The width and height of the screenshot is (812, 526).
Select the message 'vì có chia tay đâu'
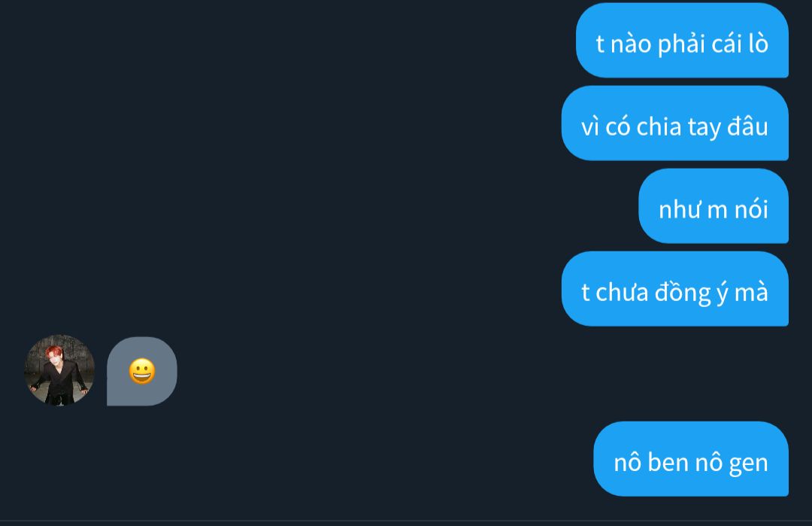tap(674, 123)
